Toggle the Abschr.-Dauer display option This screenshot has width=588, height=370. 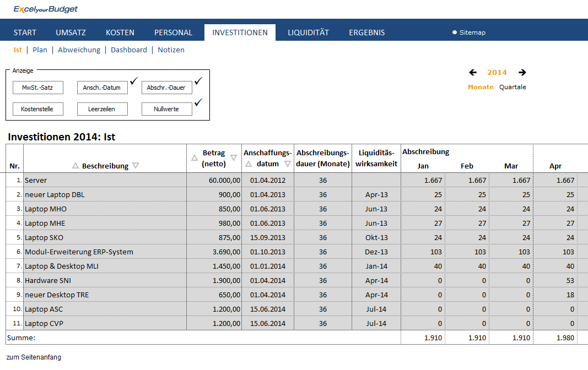166,88
